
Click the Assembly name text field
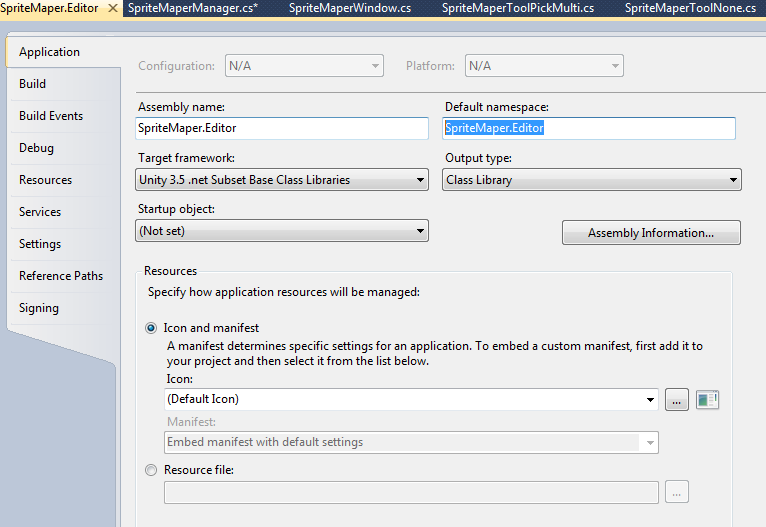pos(282,128)
